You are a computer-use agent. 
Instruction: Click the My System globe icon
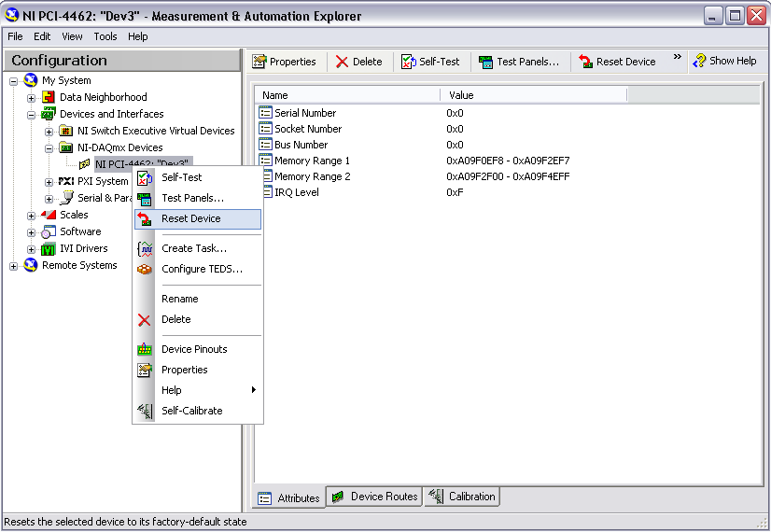[x=31, y=79]
